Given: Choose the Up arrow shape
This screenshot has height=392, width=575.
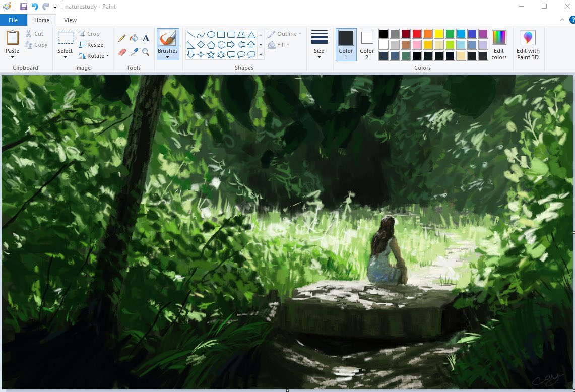Looking at the screenshot, I should pos(251,45).
